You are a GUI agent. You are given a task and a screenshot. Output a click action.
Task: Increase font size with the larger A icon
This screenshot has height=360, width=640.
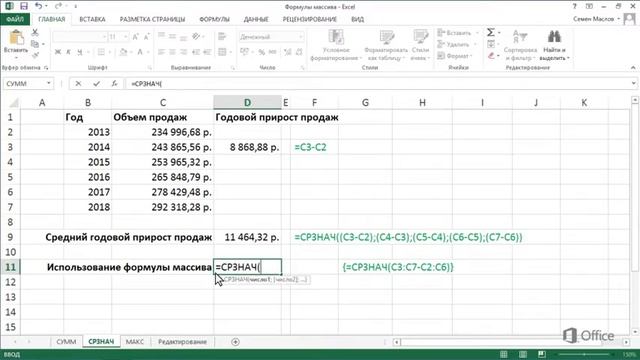[x=136, y=37]
